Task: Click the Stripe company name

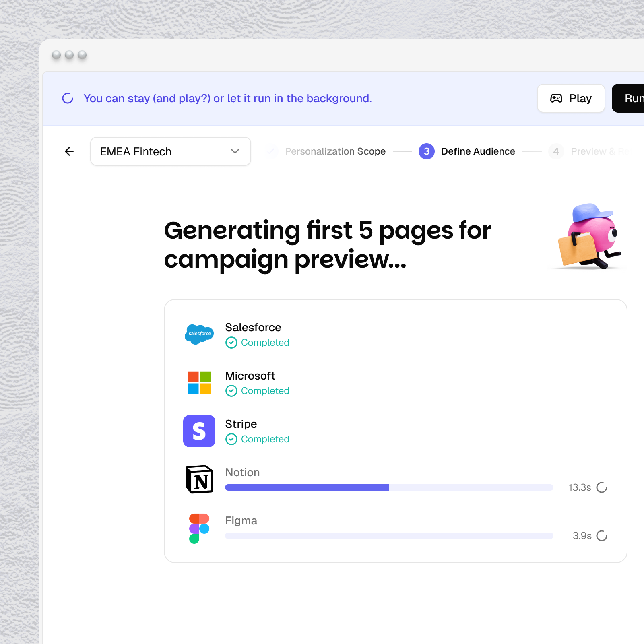Action: (241, 424)
